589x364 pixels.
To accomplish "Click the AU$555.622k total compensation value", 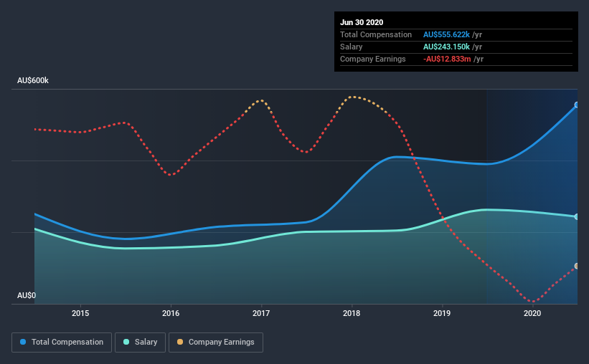I will [x=446, y=34].
